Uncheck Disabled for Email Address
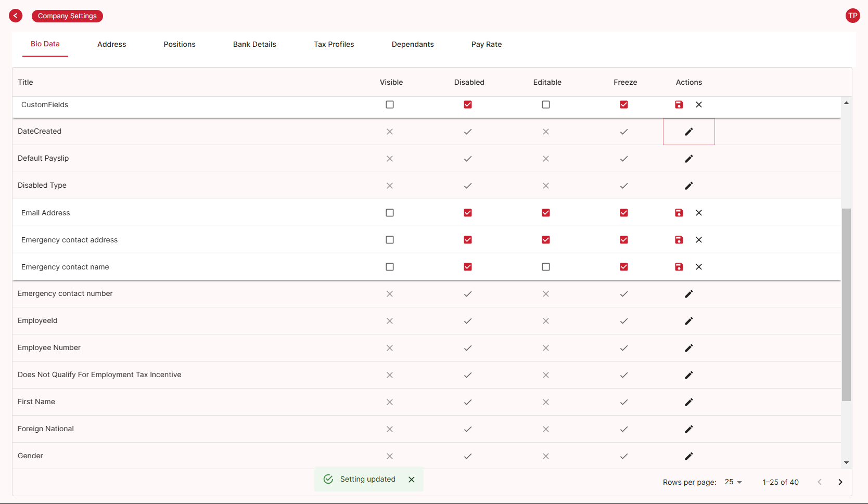The height and width of the screenshot is (504, 868). pyautogui.click(x=468, y=213)
